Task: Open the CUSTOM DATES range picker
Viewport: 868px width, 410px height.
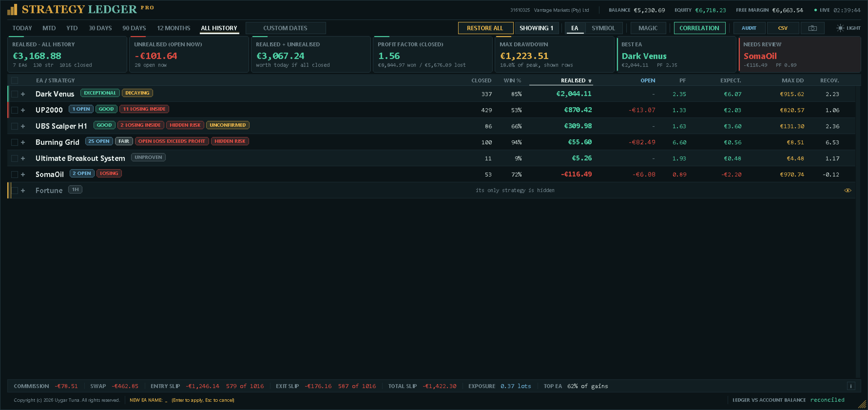Action: [286, 28]
